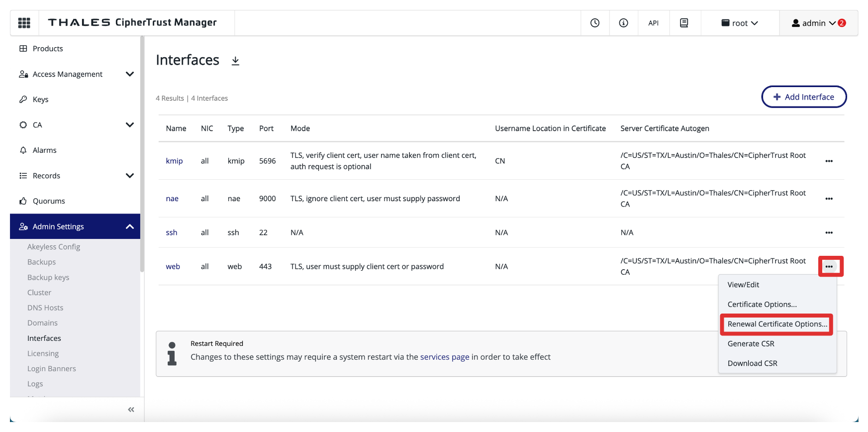Download interfaces list via download icon
The image size is (868, 432).
tap(235, 61)
